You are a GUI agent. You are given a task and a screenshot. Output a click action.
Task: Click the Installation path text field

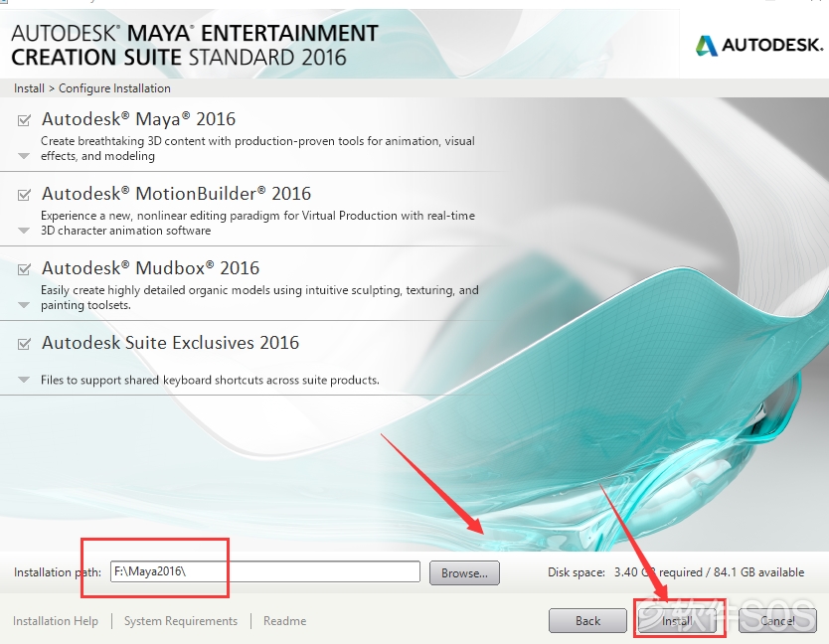pos(265,571)
